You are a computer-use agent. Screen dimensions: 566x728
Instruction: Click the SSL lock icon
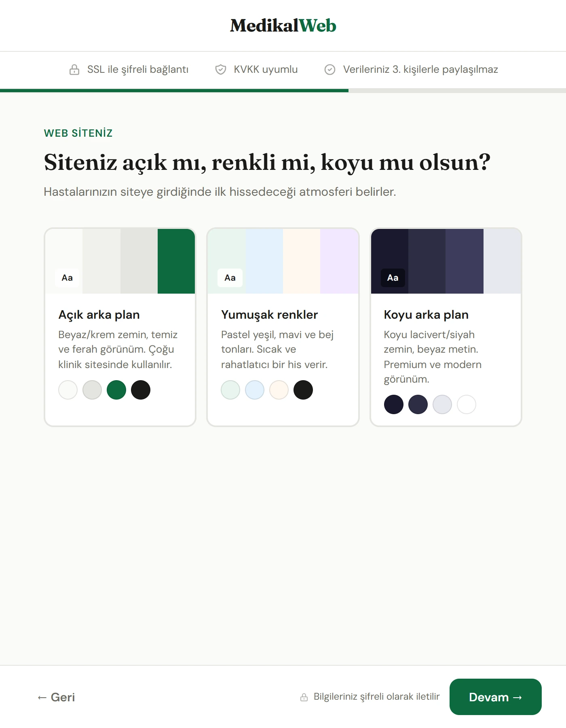coord(74,70)
